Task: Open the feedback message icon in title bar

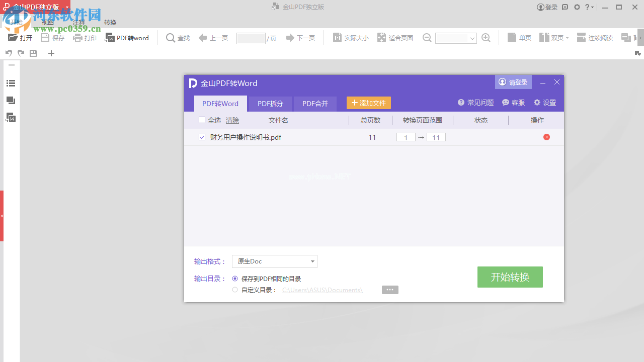Action: (565, 7)
